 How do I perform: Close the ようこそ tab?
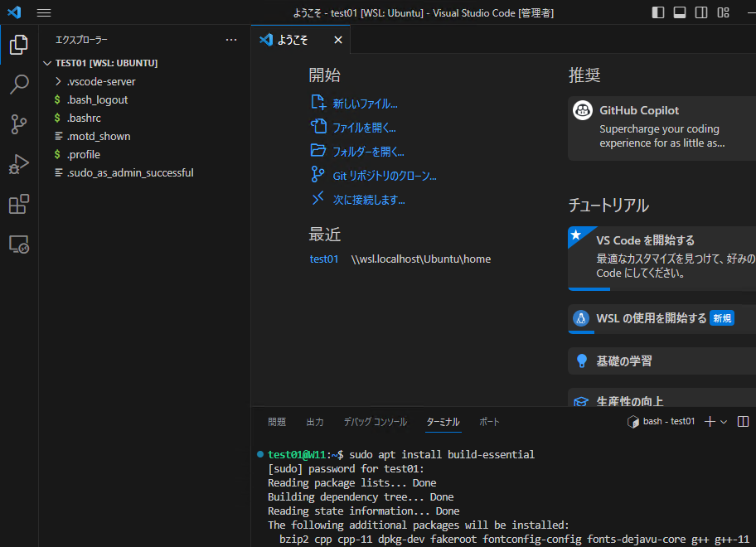tap(338, 40)
